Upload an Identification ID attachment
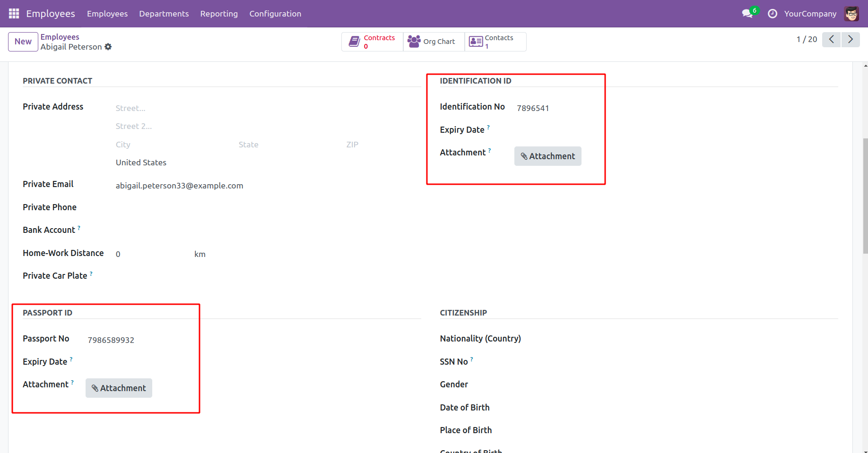This screenshot has height=453, width=868. tap(547, 156)
